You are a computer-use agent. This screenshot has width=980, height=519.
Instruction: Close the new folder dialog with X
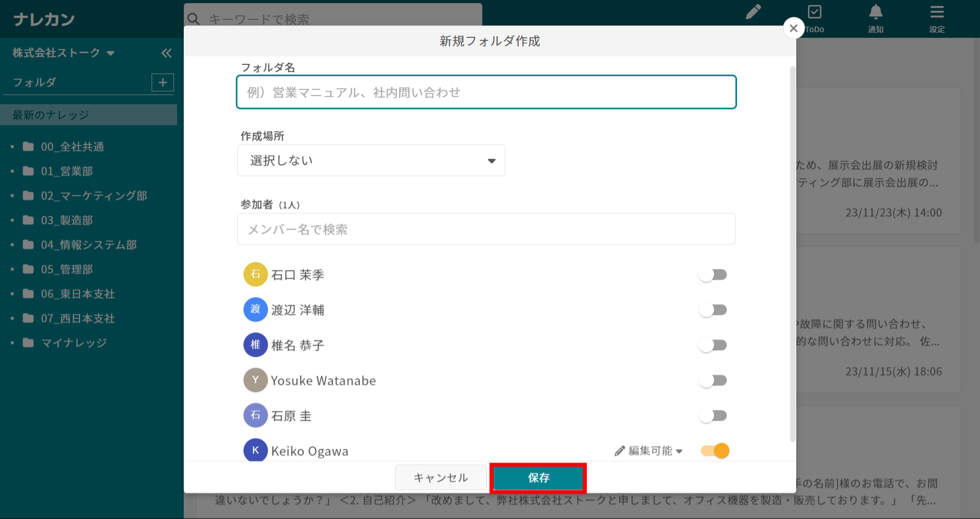793,28
